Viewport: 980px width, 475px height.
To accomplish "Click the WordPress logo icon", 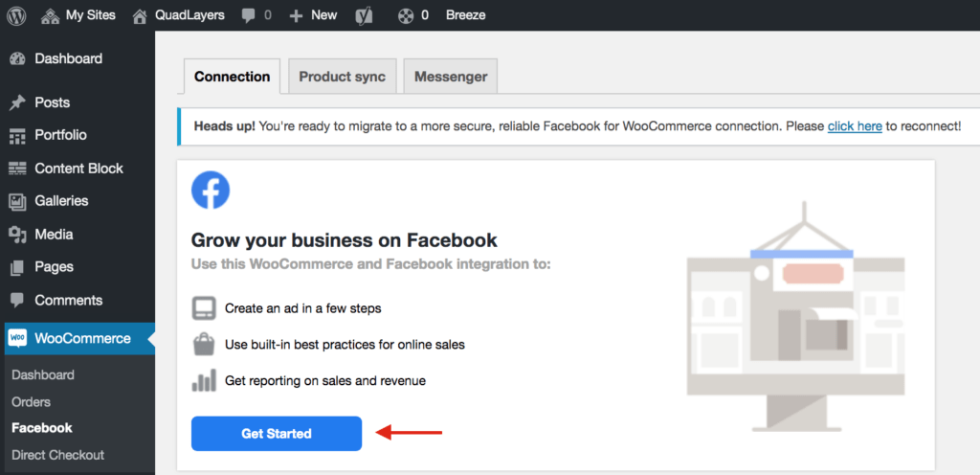I will (16, 15).
